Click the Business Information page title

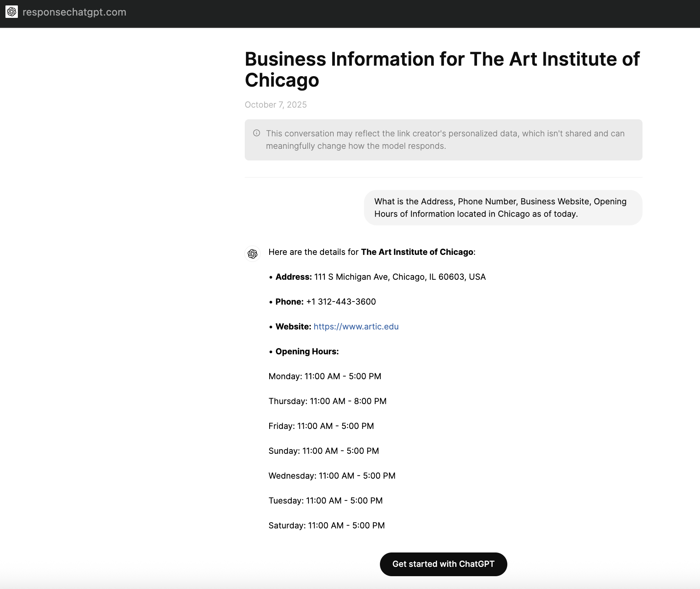[442, 70]
